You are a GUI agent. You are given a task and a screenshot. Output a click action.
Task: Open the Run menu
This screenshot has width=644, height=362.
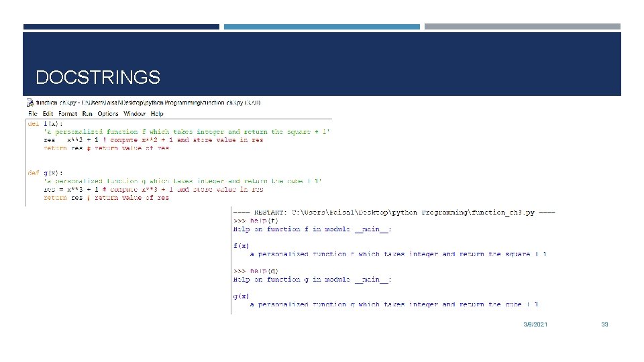point(87,114)
